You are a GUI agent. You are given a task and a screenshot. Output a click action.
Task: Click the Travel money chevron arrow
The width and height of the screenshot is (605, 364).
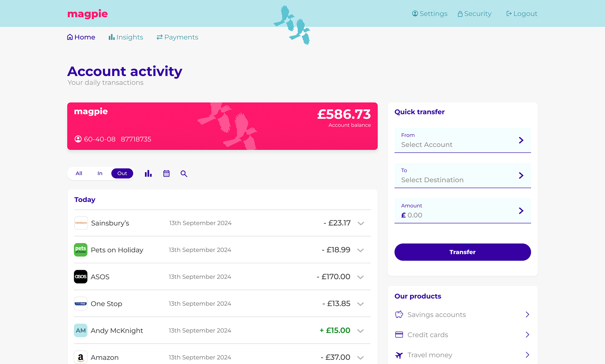click(x=527, y=354)
